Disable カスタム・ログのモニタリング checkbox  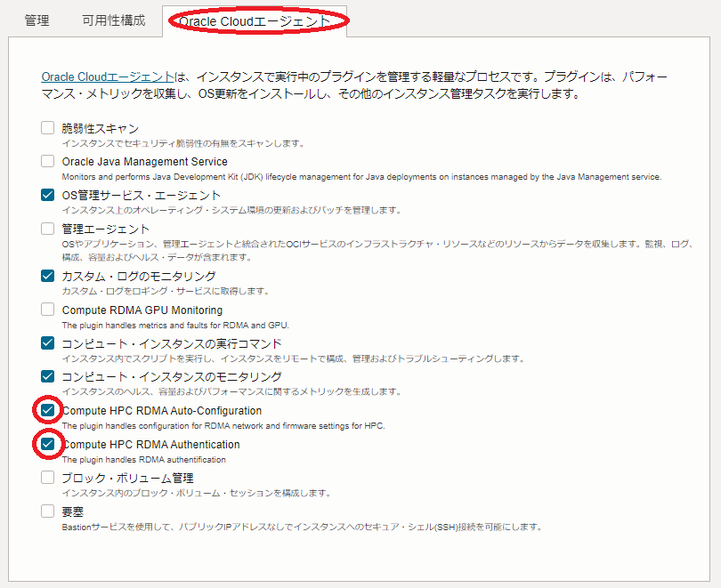pyautogui.click(x=47, y=276)
